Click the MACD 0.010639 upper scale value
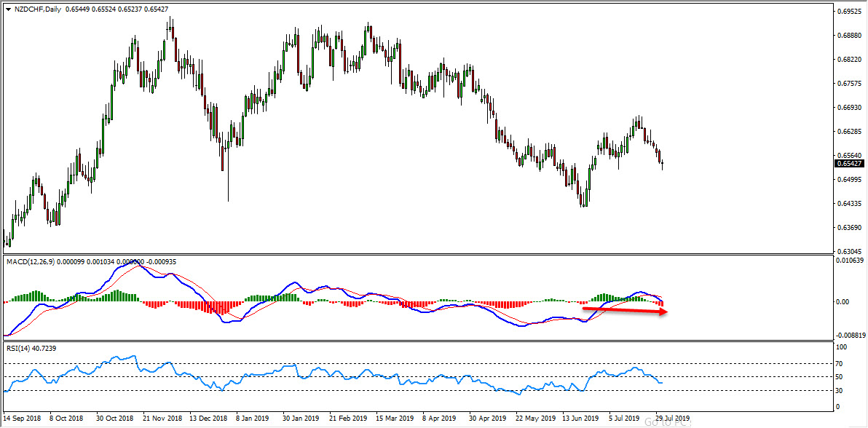 coord(849,260)
